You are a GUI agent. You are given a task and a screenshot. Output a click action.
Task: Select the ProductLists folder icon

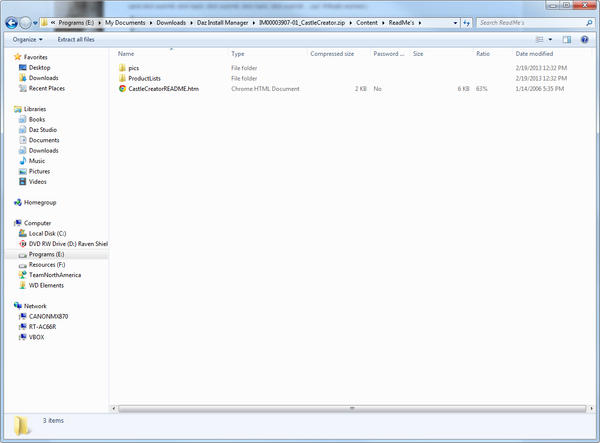pyautogui.click(x=122, y=78)
